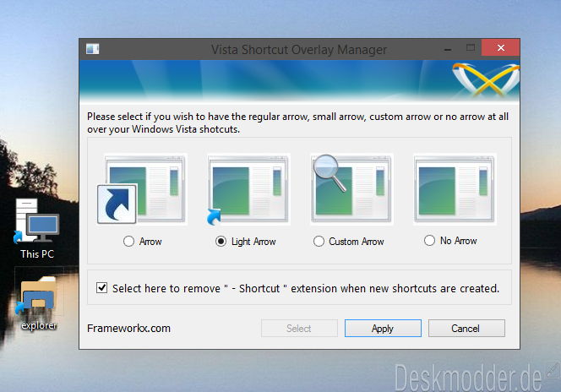Click the Cancel button

pos(466,329)
